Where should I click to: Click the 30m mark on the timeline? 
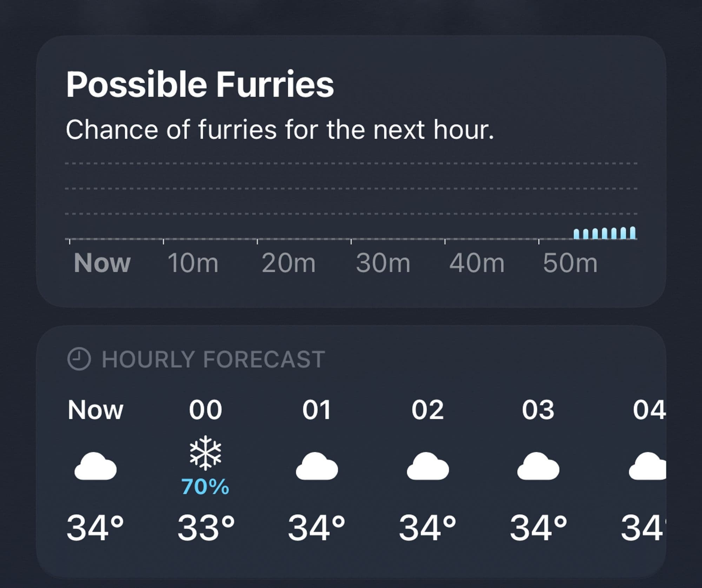click(x=384, y=263)
